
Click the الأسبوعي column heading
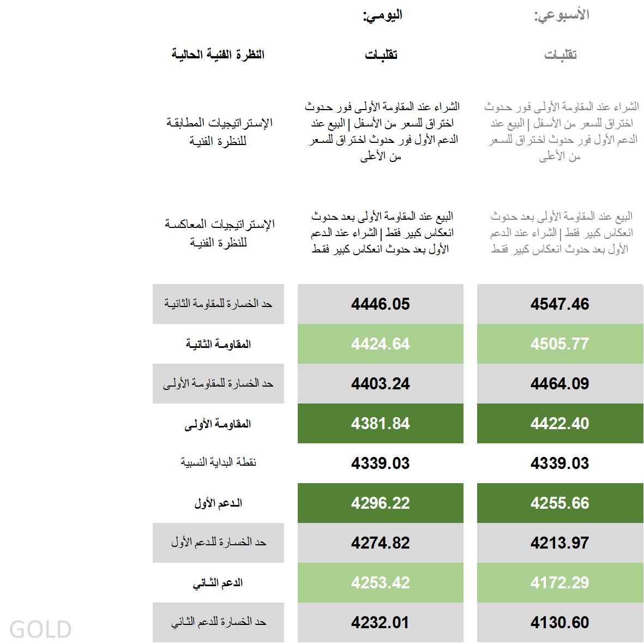(561, 15)
